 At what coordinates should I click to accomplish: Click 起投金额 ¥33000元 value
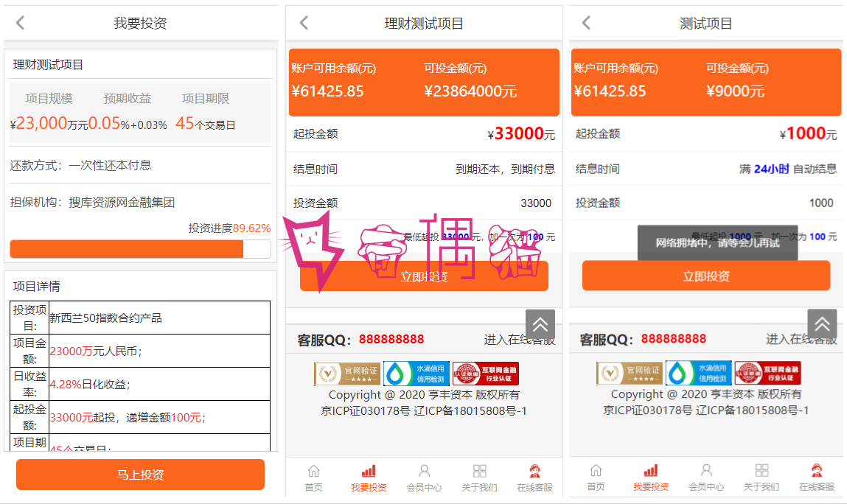521,133
